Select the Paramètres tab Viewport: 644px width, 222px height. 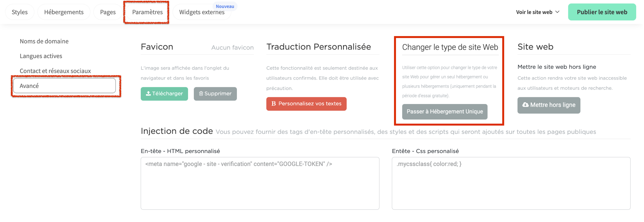[147, 12]
